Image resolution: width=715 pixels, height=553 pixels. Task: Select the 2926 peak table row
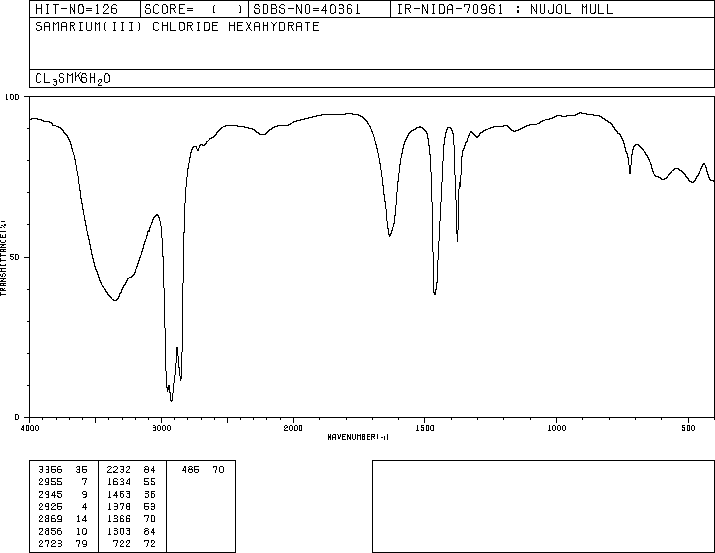63,507
